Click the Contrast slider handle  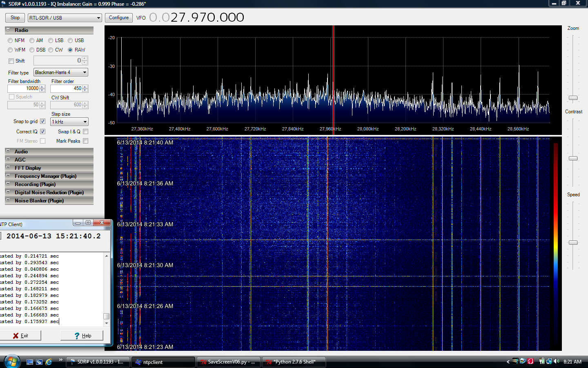(x=573, y=158)
